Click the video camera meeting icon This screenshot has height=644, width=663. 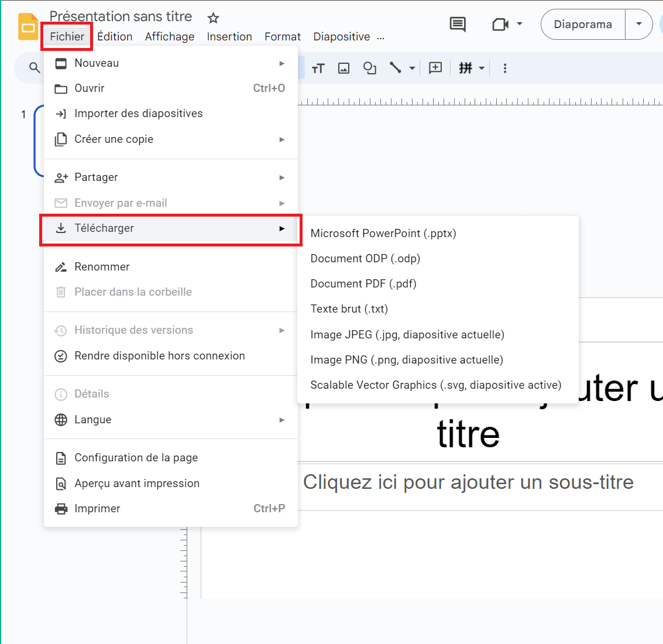501,24
